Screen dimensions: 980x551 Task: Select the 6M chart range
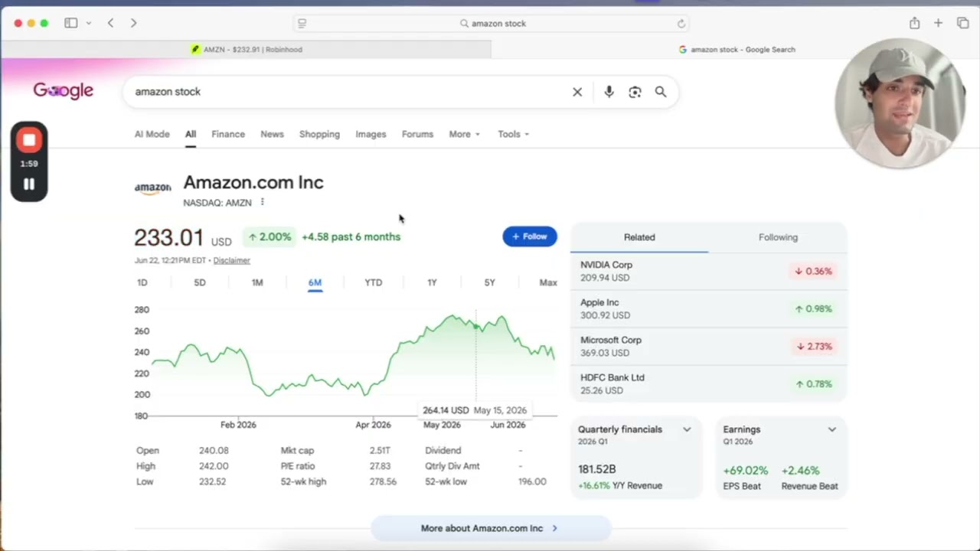[315, 282]
